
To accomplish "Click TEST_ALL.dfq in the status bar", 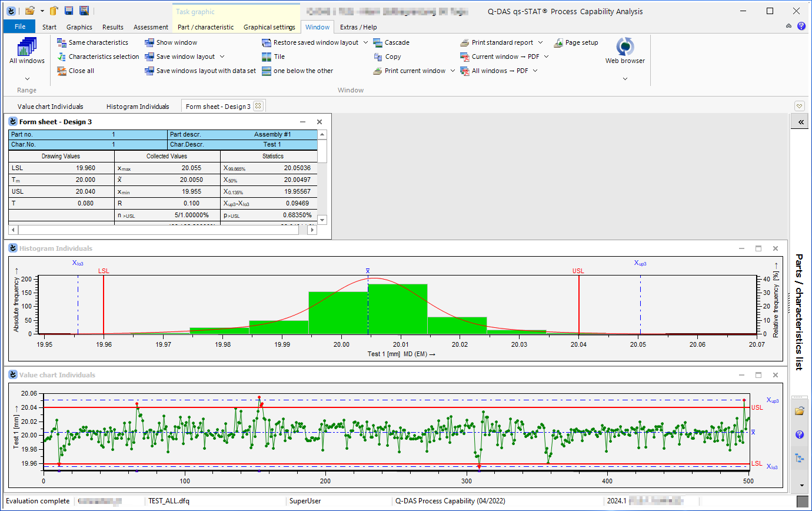I will (169, 502).
